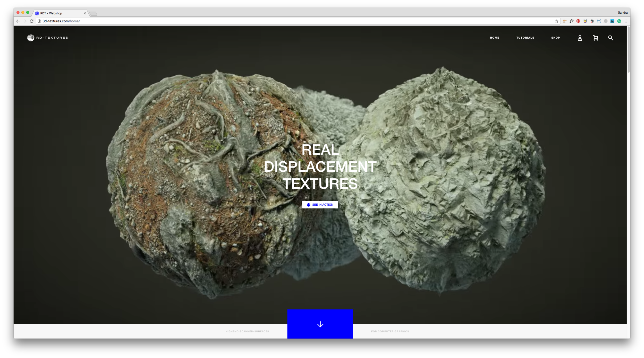Open the user account icon
Screen dimensions: 644x358
(x=580, y=38)
